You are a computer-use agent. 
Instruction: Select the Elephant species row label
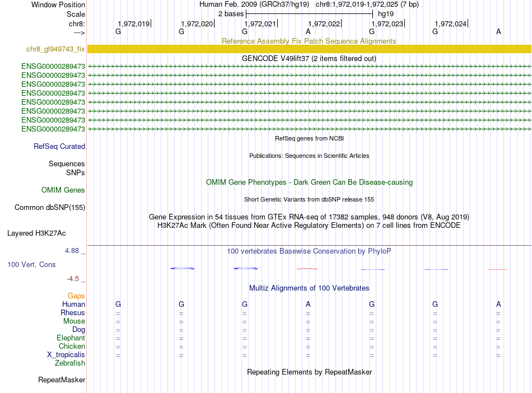tap(71, 338)
